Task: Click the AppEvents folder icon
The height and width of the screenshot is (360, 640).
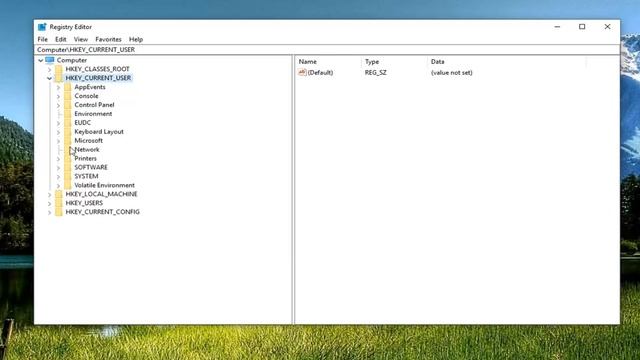Action: (x=68, y=87)
